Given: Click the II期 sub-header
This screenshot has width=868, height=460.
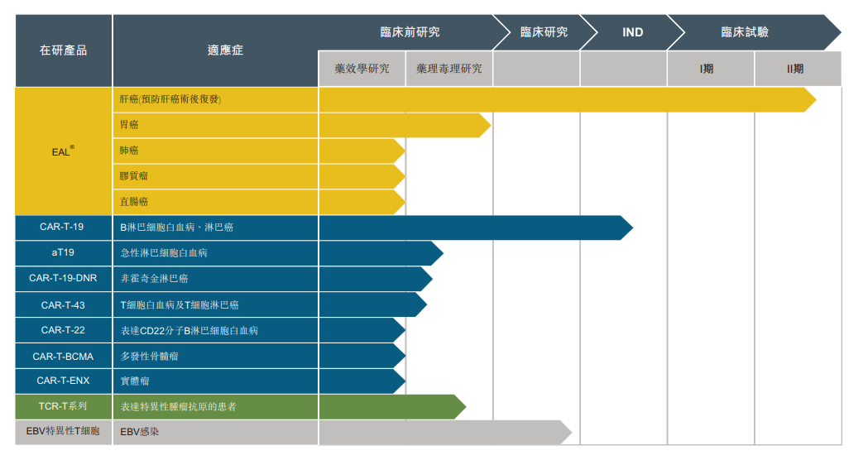Looking at the screenshot, I should click(x=798, y=69).
